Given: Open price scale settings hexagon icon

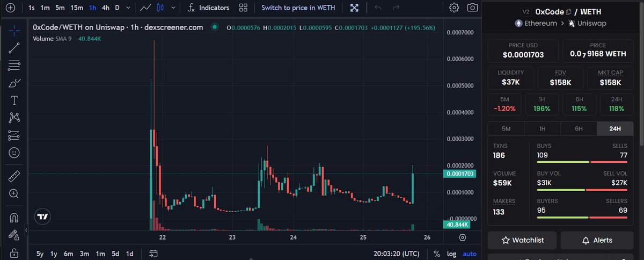Looking at the screenshot, I should (463, 237).
